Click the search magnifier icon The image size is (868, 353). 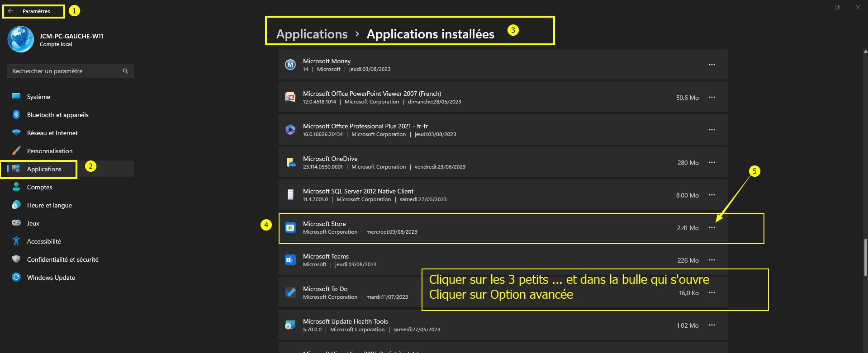click(125, 71)
